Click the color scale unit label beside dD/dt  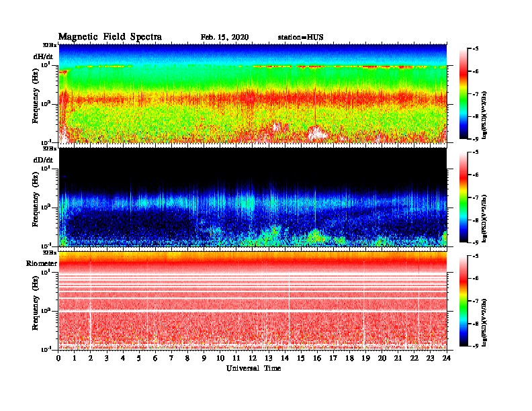pos(484,218)
